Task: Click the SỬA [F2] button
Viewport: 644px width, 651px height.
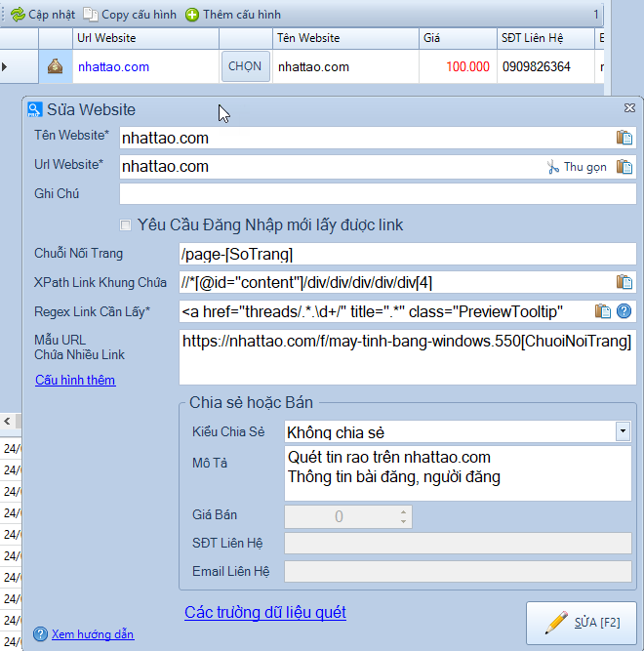Action: 582,623
